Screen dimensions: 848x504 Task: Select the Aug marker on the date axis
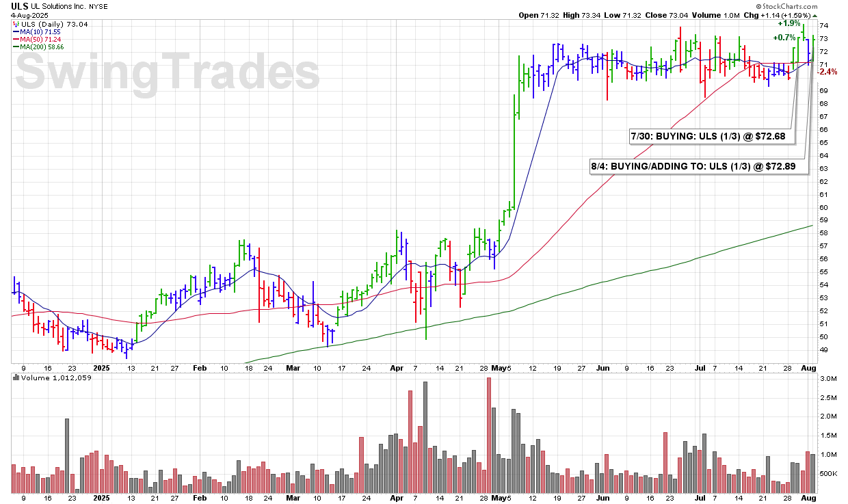[810, 367]
